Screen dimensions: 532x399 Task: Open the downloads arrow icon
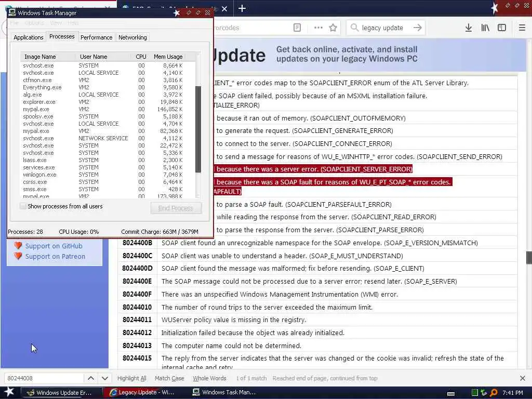(469, 28)
